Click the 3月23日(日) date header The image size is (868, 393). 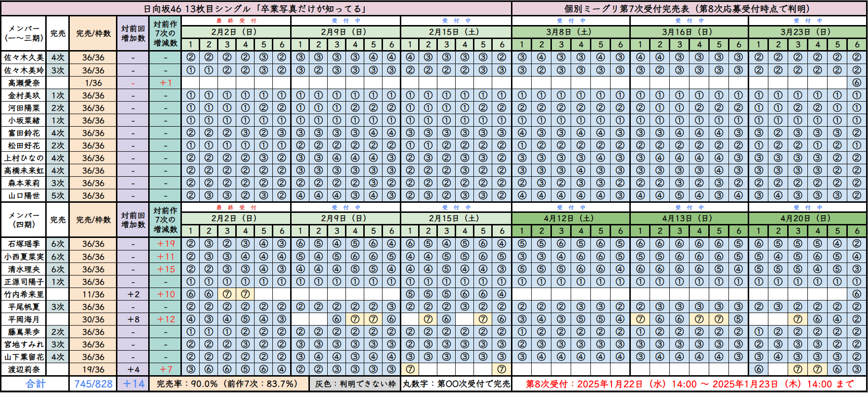coord(807,32)
